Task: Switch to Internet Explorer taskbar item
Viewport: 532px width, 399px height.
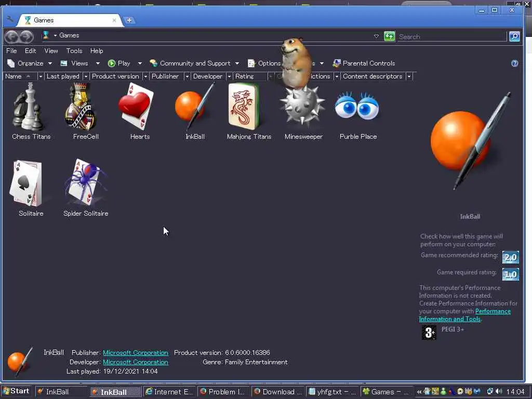Action: pos(169,392)
